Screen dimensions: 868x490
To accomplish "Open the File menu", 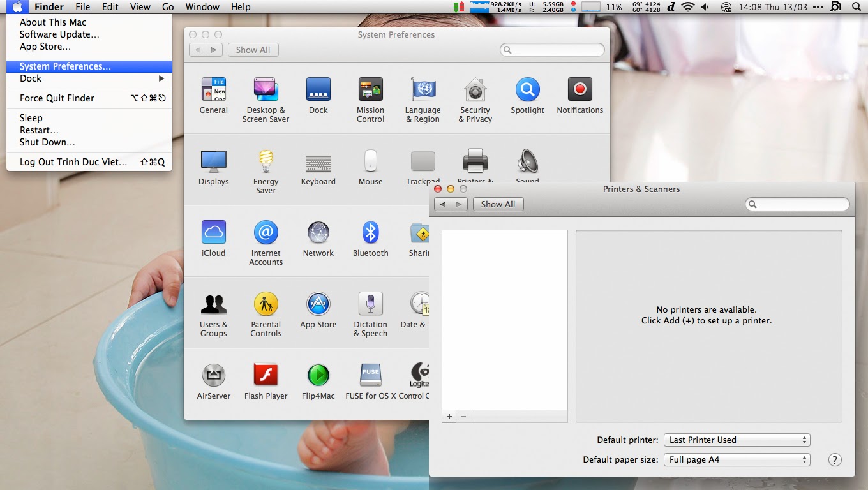I will point(82,7).
